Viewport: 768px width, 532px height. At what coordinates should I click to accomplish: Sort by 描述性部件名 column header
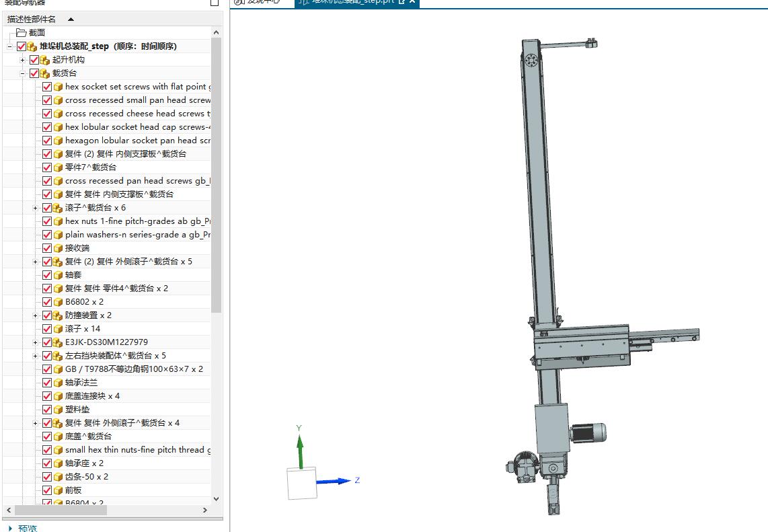[113, 19]
